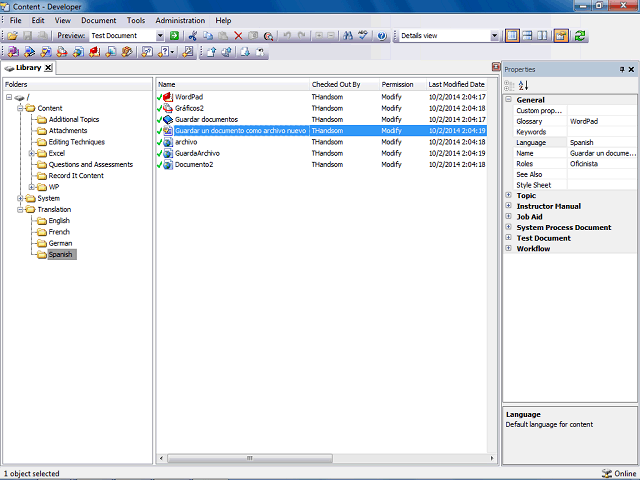Open the Document menu
Viewport: 640px width, 480px height.
[x=98, y=20]
